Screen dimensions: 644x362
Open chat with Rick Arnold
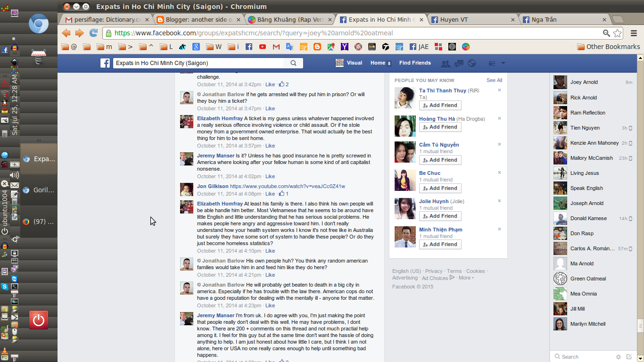(x=593, y=98)
